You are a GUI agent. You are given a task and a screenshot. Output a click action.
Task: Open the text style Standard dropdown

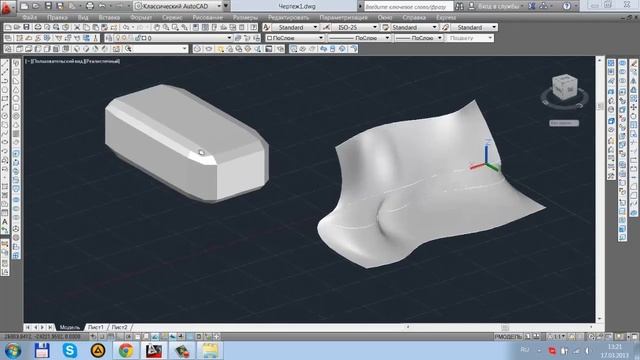(295, 27)
